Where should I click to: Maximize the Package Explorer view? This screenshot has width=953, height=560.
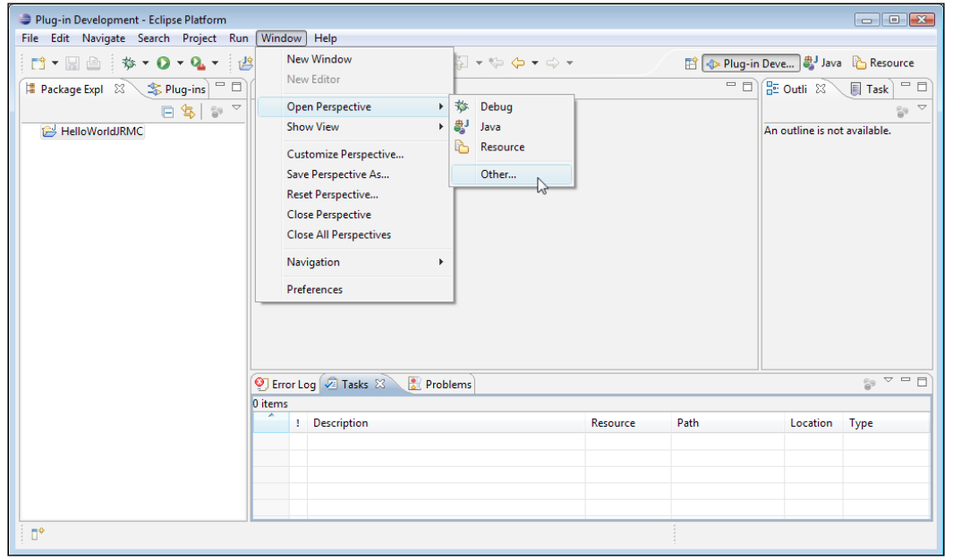[x=236, y=87]
